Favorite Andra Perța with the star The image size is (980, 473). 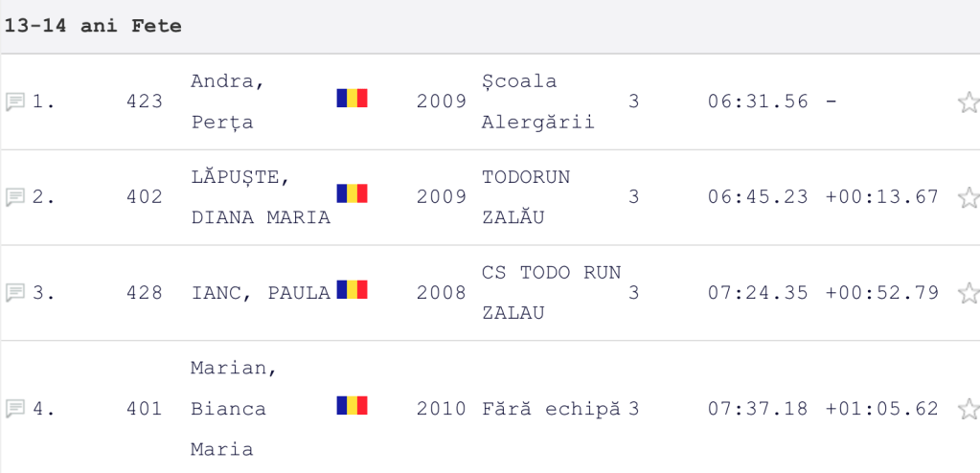(x=968, y=101)
